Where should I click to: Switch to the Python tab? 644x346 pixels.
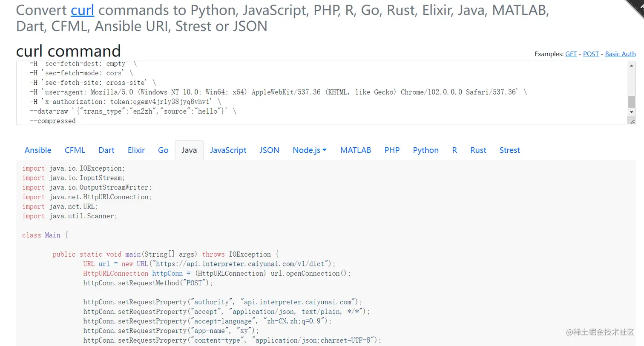click(x=426, y=150)
